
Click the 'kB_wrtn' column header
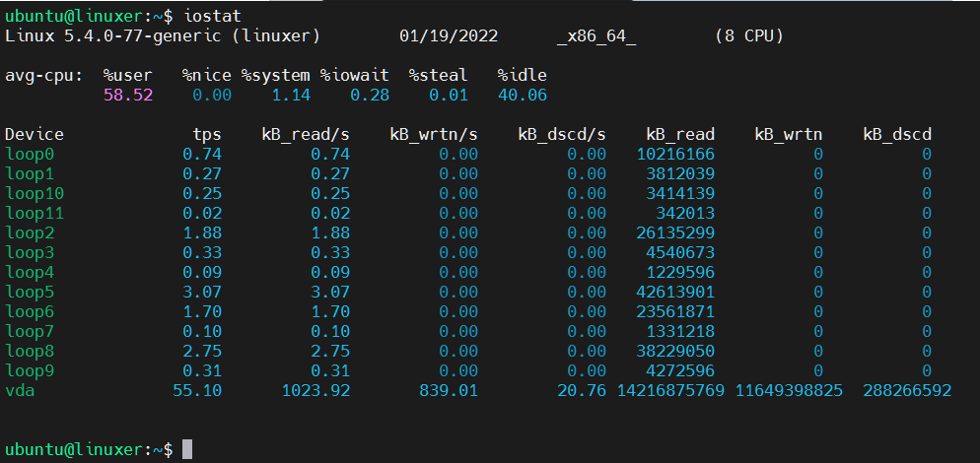point(789,135)
